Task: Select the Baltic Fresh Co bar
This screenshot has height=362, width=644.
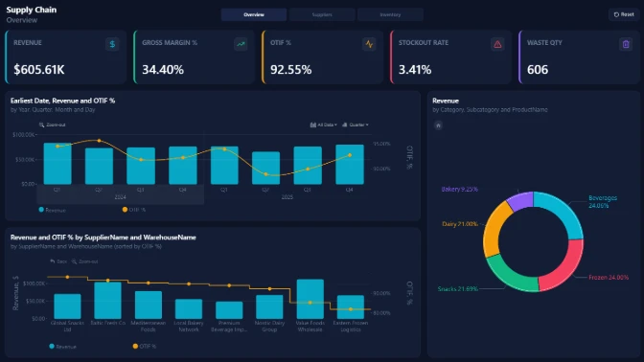Action: pos(107,301)
